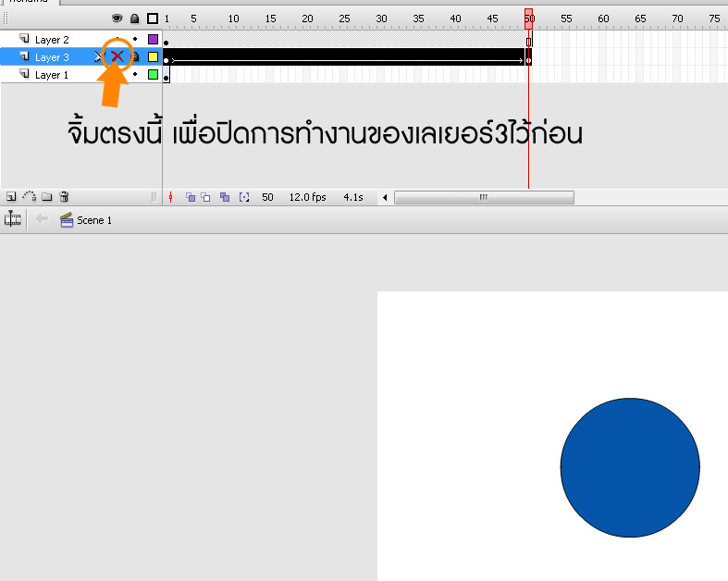Click frame 65 on the timeline ruler
This screenshot has width=728, height=581.
[640, 19]
